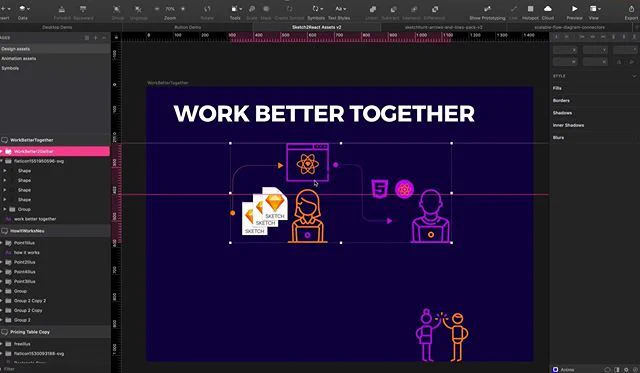The width and height of the screenshot is (640, 373).
Task: Select the highlighted WorkBetter2Gether layer
Action: (x=55, y=151)
